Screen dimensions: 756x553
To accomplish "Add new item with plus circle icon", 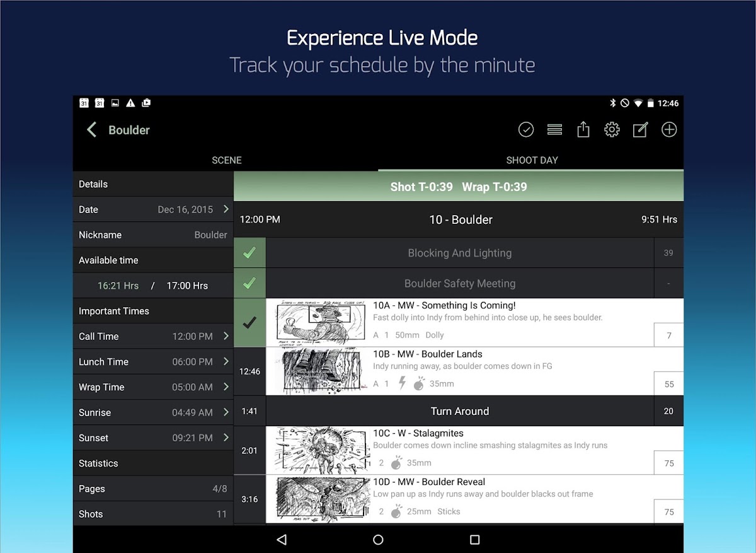I will point(669,130).
